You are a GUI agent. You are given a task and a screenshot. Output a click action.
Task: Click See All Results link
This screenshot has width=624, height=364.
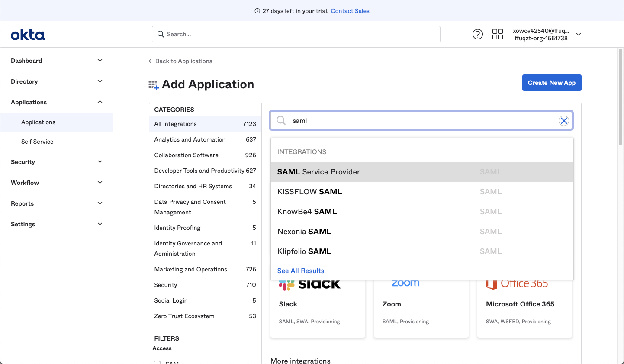301,271
